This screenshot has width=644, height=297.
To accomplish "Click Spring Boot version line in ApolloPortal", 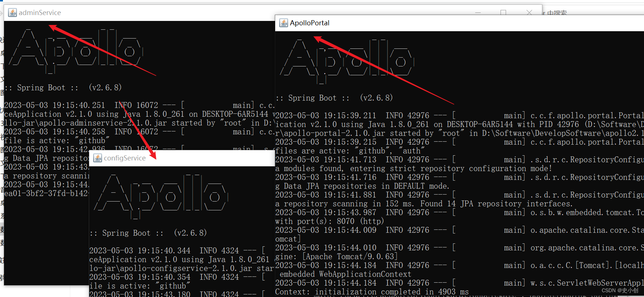I will tap(334, 98).
